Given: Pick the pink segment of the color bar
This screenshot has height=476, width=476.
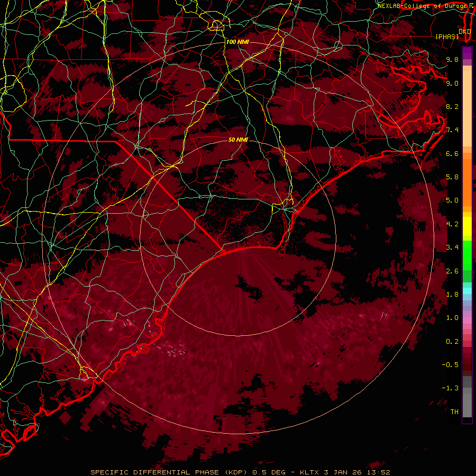Looking at the screenshot, I should click(x=467, y=321).
